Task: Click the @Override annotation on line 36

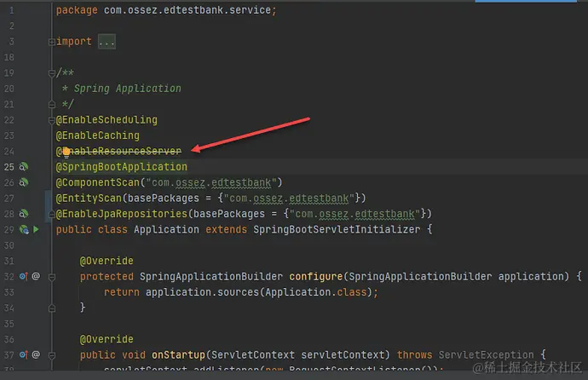Action: pyautogui.click(x=107, y=339)
